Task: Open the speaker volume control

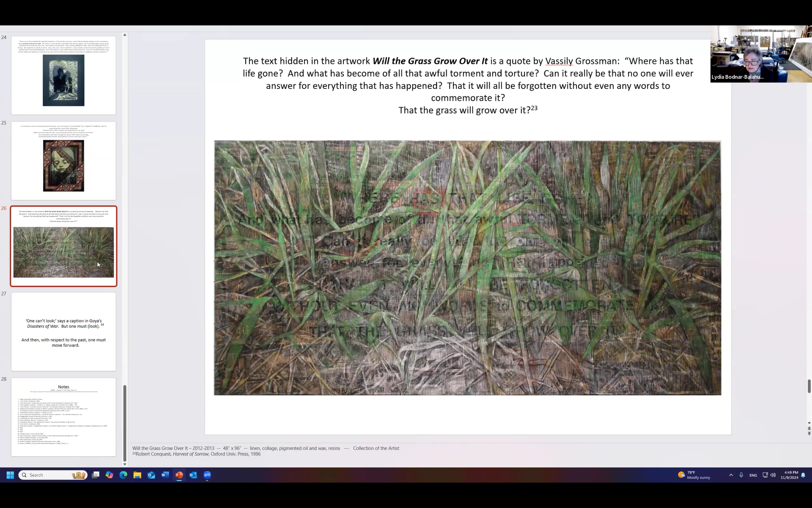Action: (773, 475)
